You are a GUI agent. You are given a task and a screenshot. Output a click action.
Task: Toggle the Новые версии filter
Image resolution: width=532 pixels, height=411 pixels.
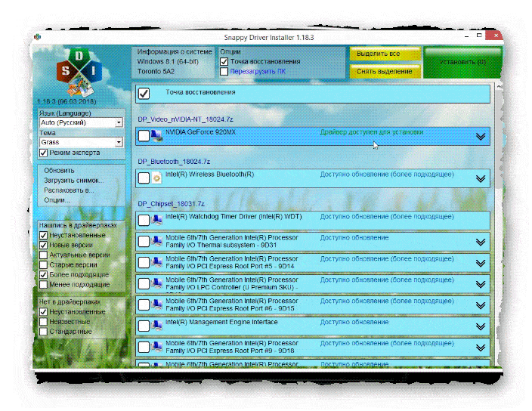pyautogui.click(x=43, y=246)
